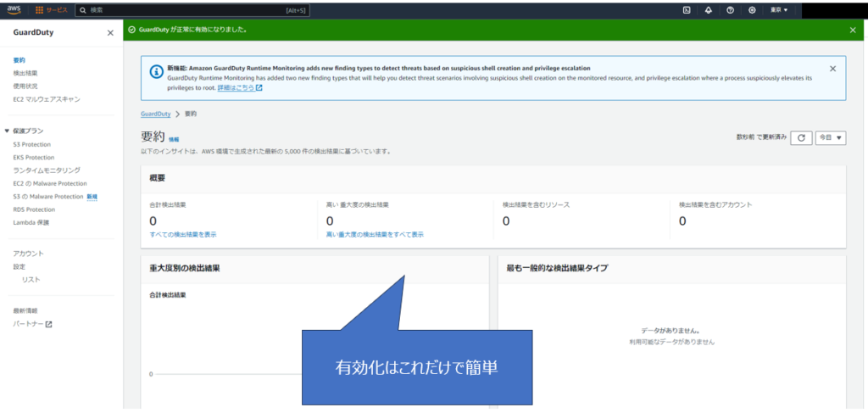Select 要約 in the sidebar
The width and height of the screenshot is (868, 413).
coord(19,60)
